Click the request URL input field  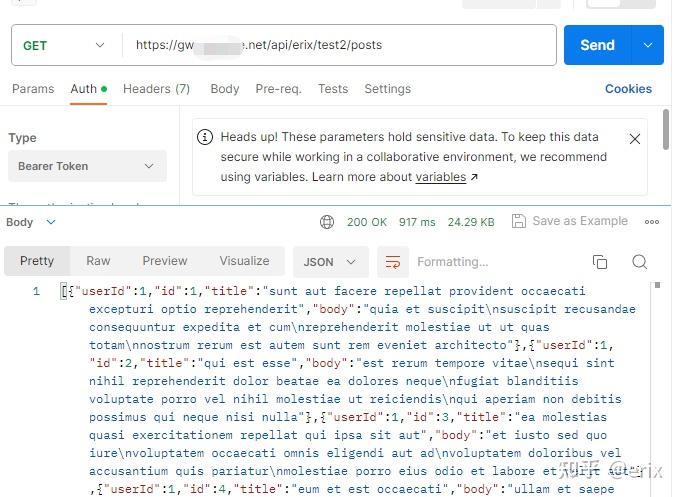pyautogui.click(x=338, y=45)
